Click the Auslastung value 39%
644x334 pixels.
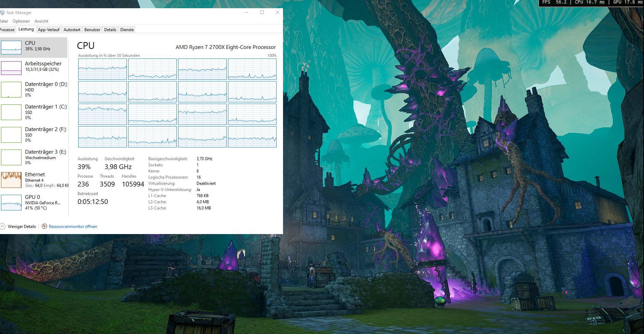(x=84, y=167)
